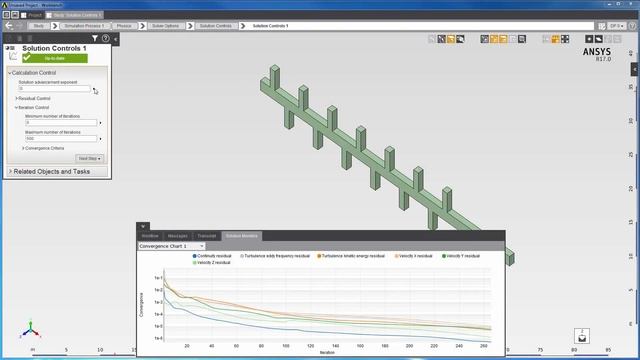The image size is (640, 360).
Task: Click the first dark icon in the middle toolbar group
Action: [484, 39]
